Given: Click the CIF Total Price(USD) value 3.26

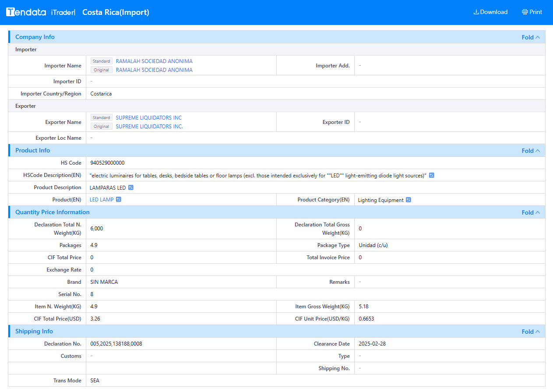Looking at the screenshot, I should click(95, 319).
